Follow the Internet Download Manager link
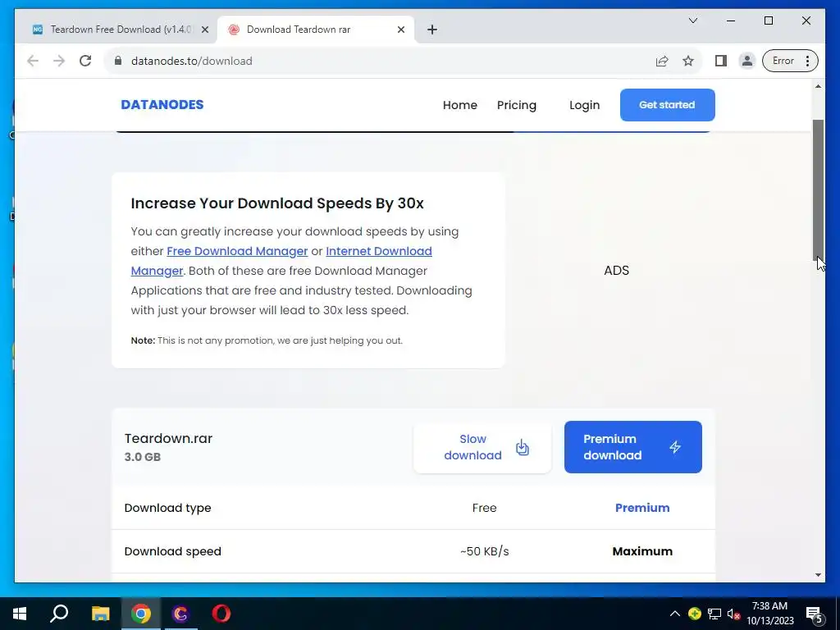Screen dimensions: 840x630 (379, 251)
